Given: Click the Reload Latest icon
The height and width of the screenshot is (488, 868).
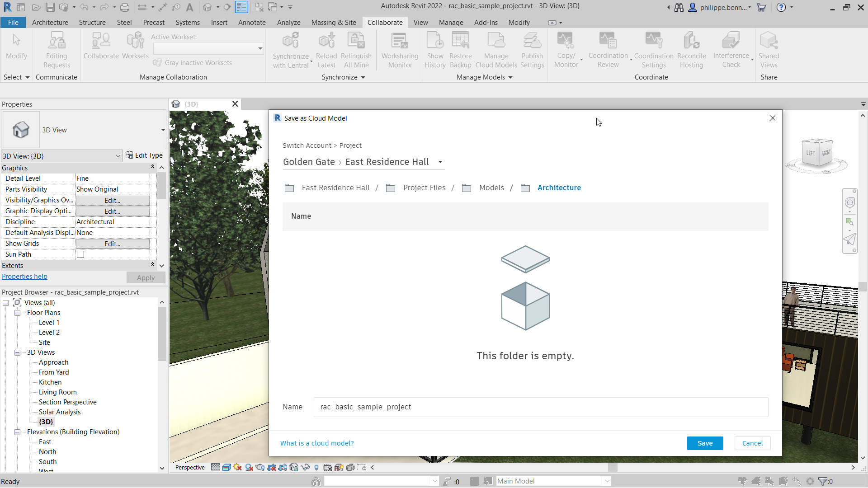Looking at the screenshot, I should coord(326,41).
